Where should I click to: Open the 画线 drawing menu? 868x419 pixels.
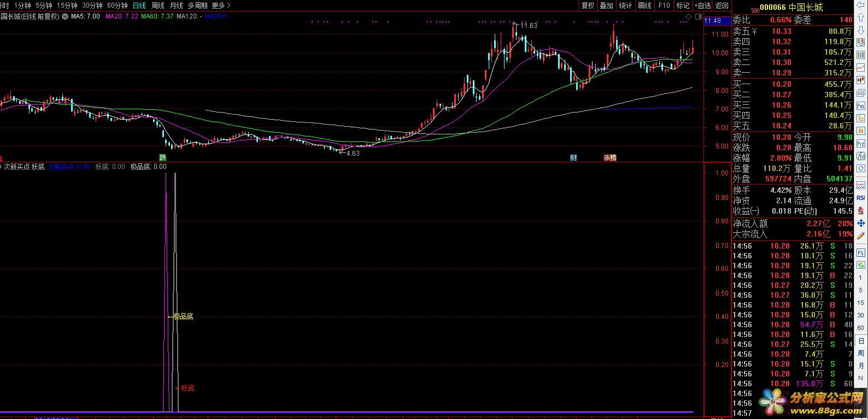[645, 5]
